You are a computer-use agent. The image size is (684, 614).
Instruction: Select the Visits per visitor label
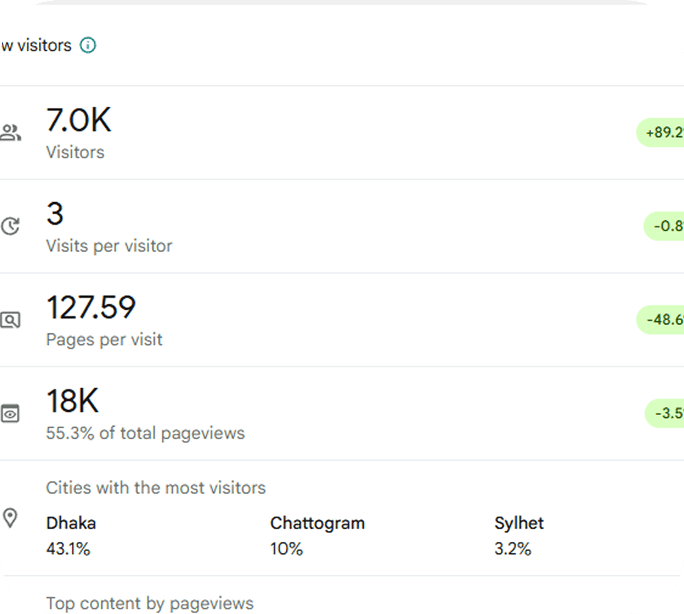pyautogui.click(x=109, y=246)
